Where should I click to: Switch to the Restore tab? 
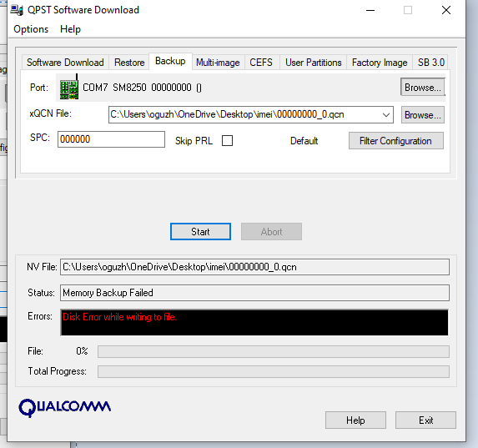click(x=129, y=63)
